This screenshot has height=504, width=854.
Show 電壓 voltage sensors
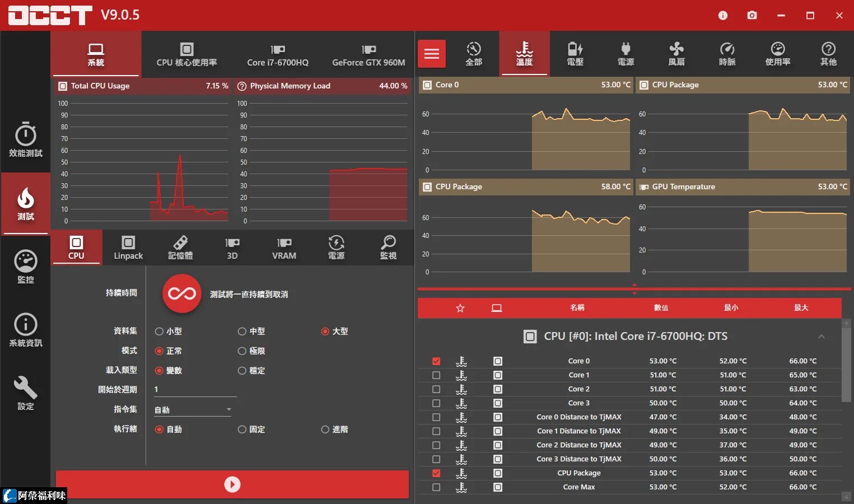tap(575, 54)
